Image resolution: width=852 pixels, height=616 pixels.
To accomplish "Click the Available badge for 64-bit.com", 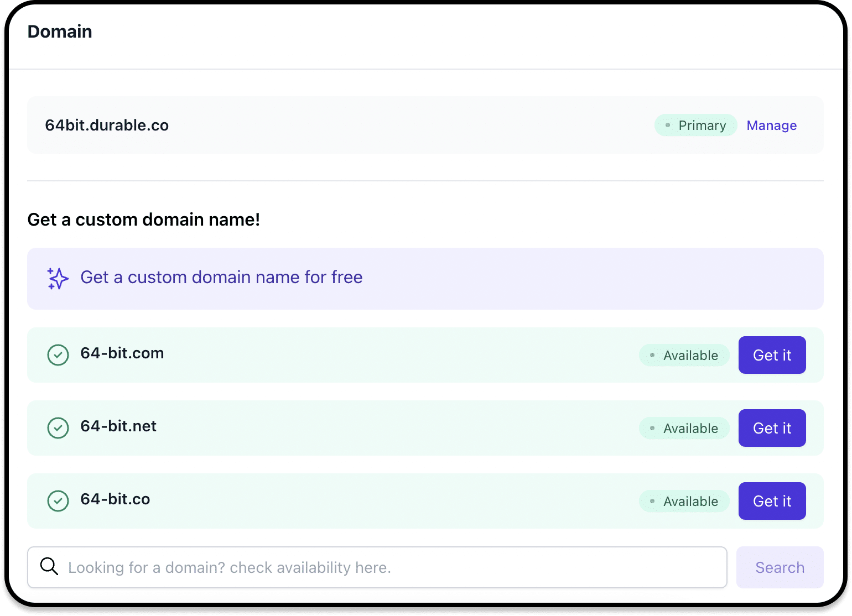I will tap(684, 356).
